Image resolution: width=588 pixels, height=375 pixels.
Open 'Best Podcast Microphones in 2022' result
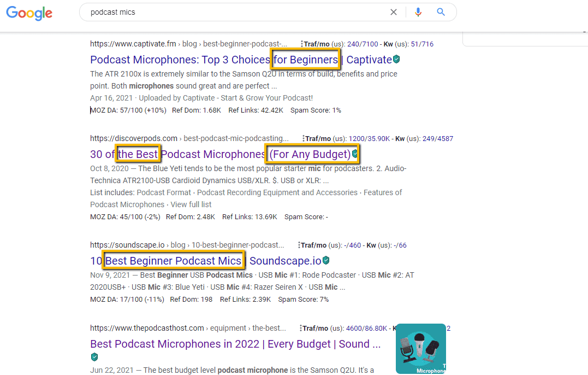tap(235, 344)
